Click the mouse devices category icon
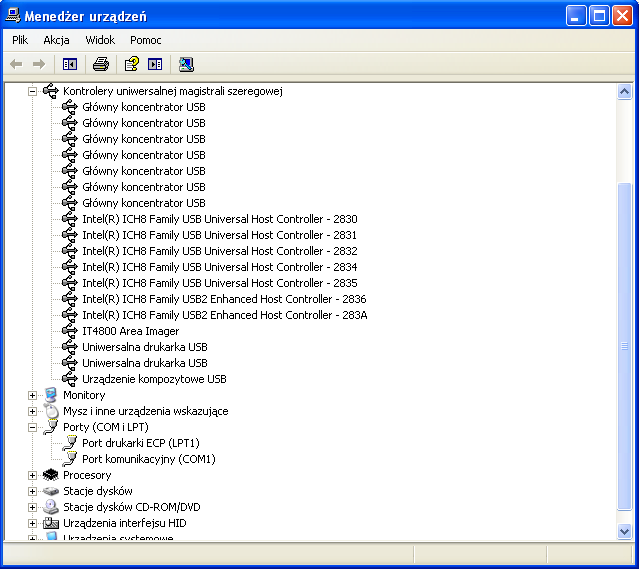 pos(51,411)
